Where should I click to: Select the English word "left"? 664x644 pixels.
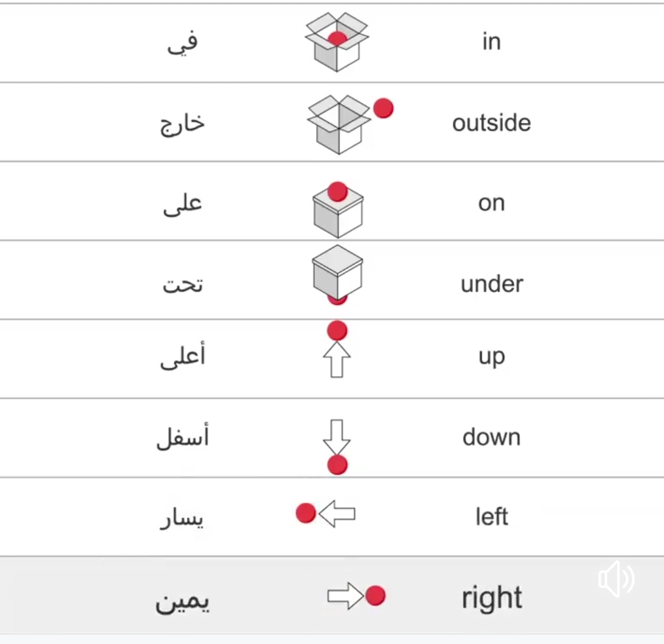(x=492, y=517)
